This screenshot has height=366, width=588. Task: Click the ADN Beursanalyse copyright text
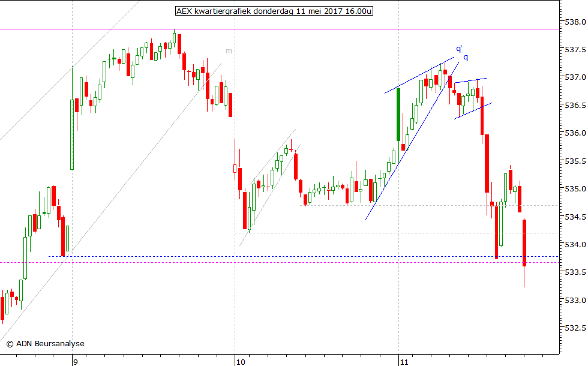click(x=46, y=343)
